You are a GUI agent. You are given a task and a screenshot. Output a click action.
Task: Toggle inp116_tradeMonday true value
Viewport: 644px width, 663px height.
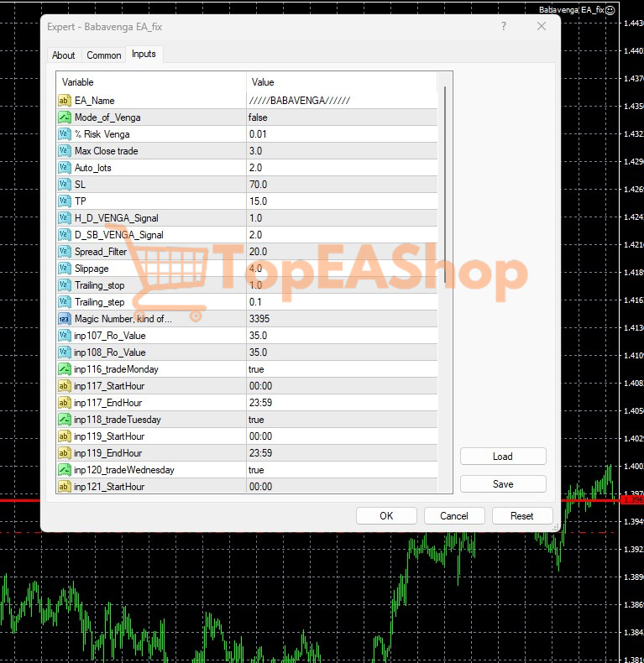point(257,369)
